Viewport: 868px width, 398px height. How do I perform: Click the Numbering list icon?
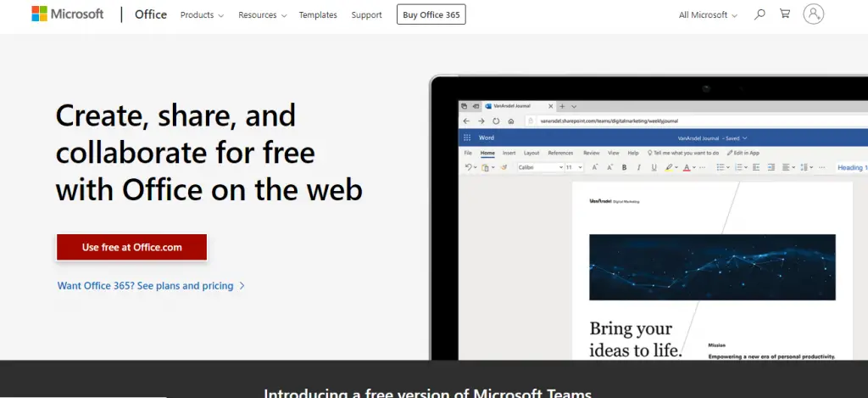(x=738, y=167)
